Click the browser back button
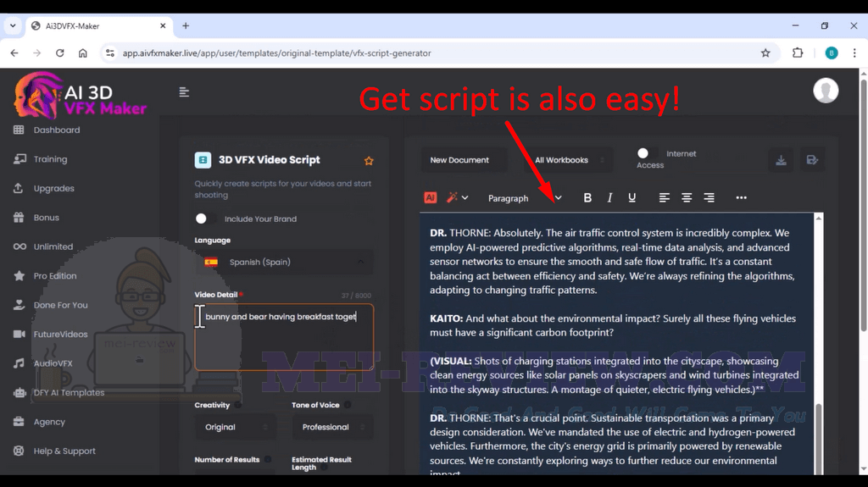868x487 pixels. click(14, 53)
